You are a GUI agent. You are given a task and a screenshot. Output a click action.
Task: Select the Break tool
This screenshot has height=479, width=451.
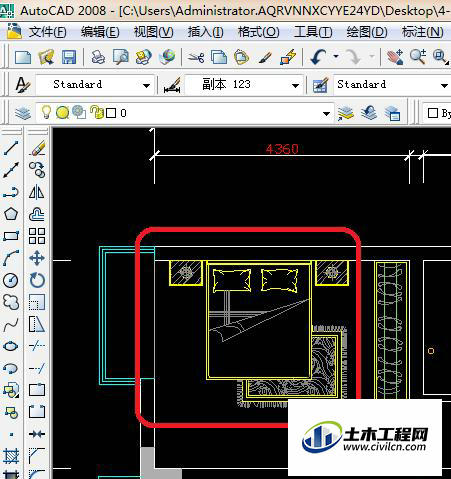pos(37,412)
